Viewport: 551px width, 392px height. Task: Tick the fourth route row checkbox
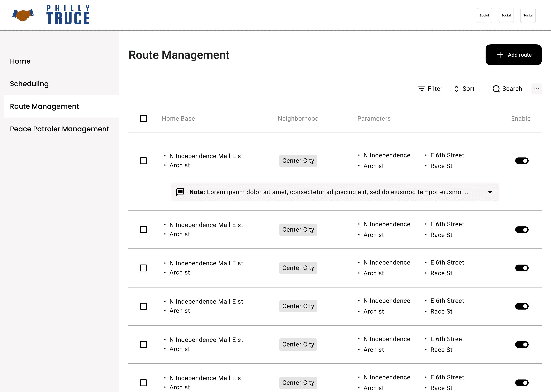[143, 306]
